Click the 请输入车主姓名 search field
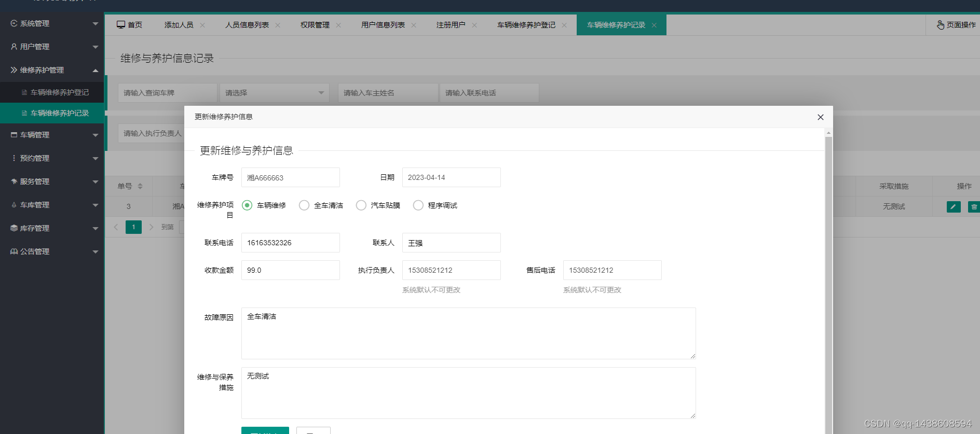The image size is (980, 434). (x=388, y=93)
